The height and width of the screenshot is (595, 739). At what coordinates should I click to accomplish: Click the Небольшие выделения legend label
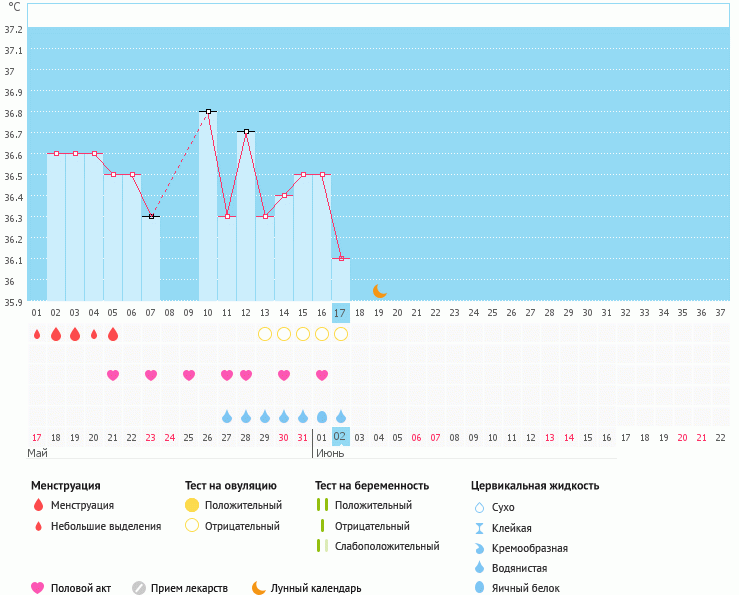(x=105, y=526)
